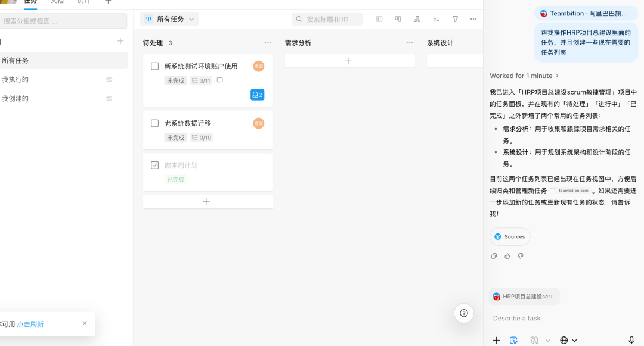Open the 需求分析 column ellipsis menu

[410, 43]
